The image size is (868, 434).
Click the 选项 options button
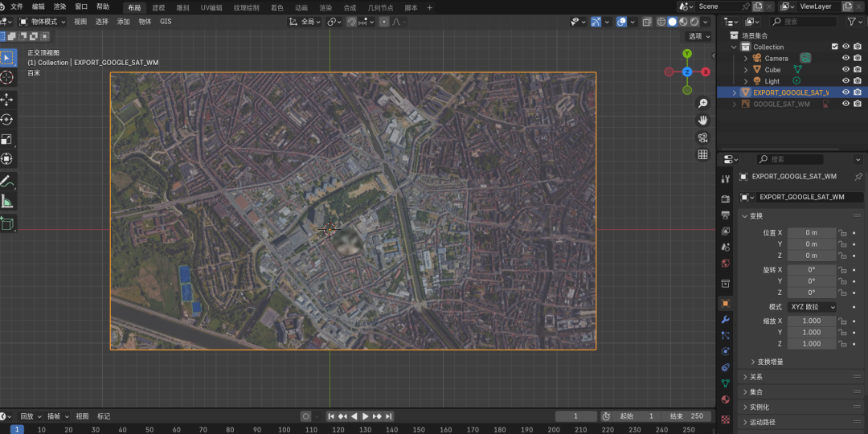698,36
